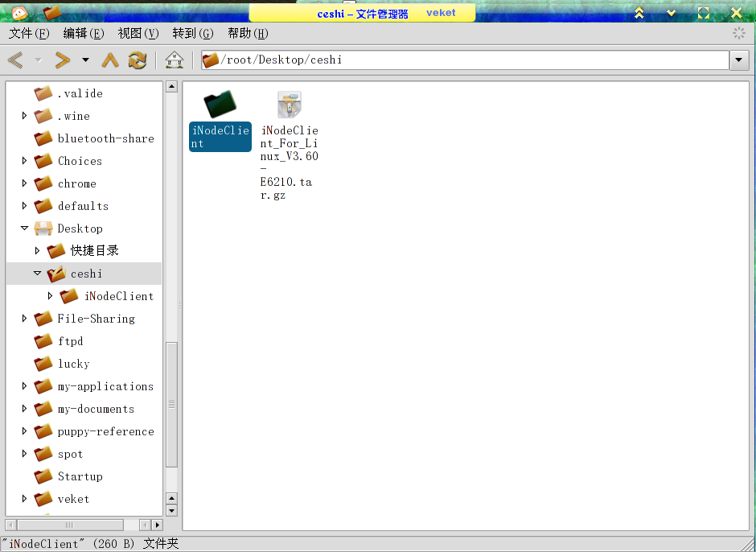Open the 文件(F) menu
This screenshot has height=552, width=756.
29,33
